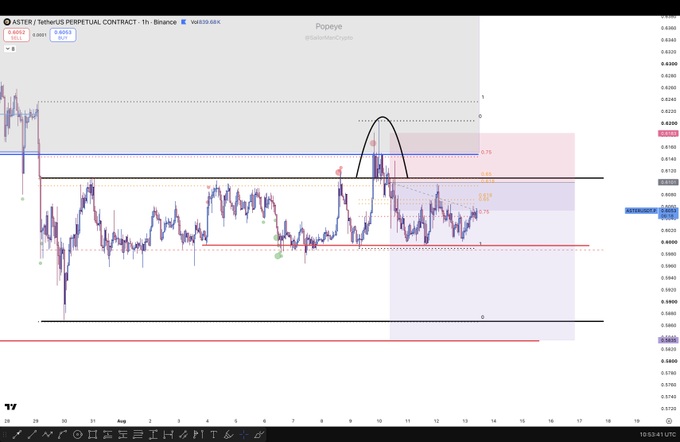Click the 0.6000 level on the price axis
The width and height of the screenshot is (680, 442).
click(669, 242)
